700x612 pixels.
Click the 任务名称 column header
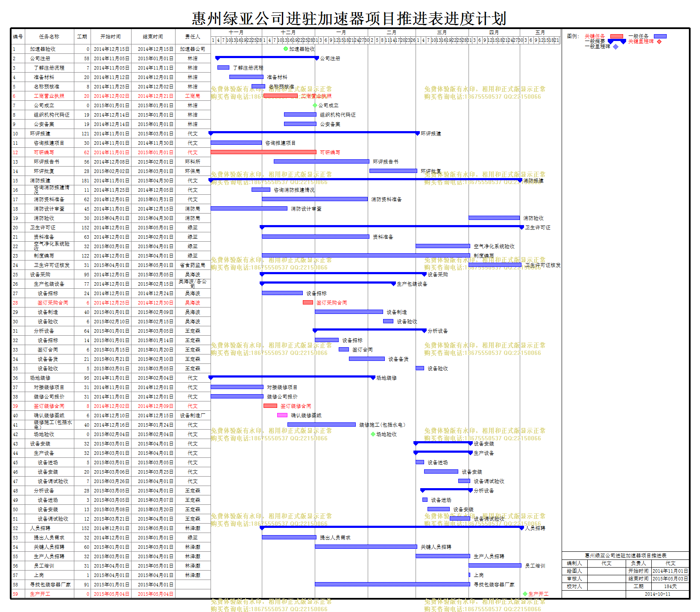tap(50, 37)
